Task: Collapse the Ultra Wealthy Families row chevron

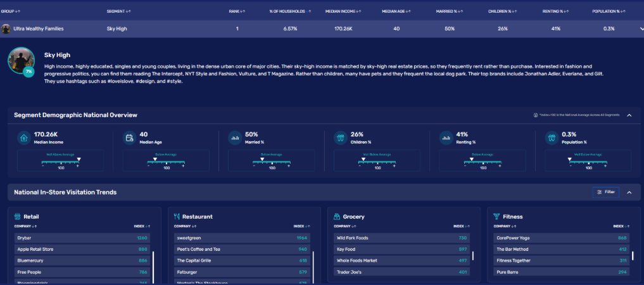Action: tap(641, 28)
